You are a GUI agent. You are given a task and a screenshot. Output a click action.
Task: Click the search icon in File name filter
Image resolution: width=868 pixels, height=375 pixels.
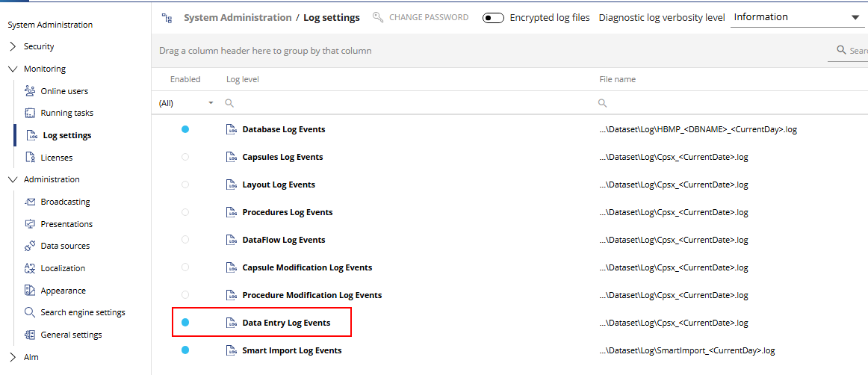click(602, 103)
